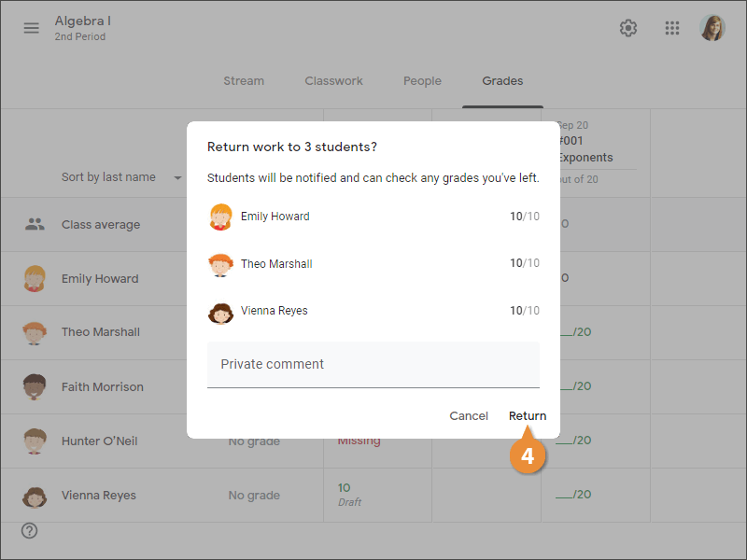Select the Grades tab
This screenshot has height=560, width=747.
(x=502, y=81)
